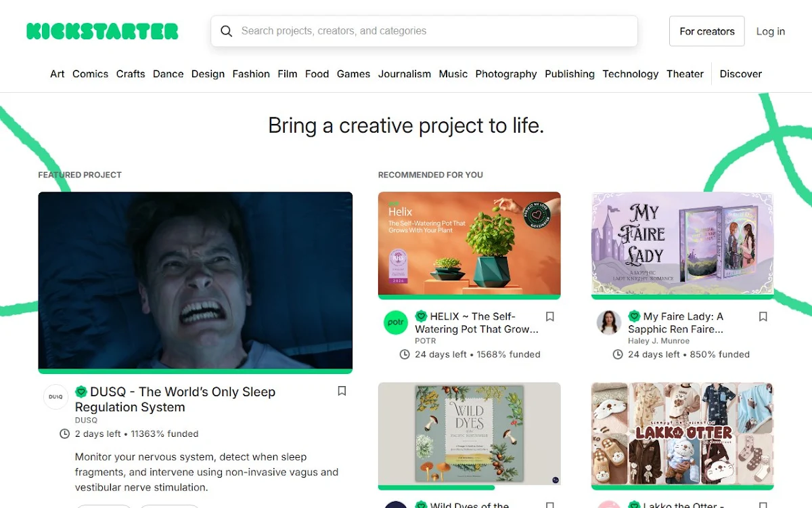Click the DUSQ creator name
Image resolution: width=812 pixels, height=508 pixels.
click(x=86, y=420)
